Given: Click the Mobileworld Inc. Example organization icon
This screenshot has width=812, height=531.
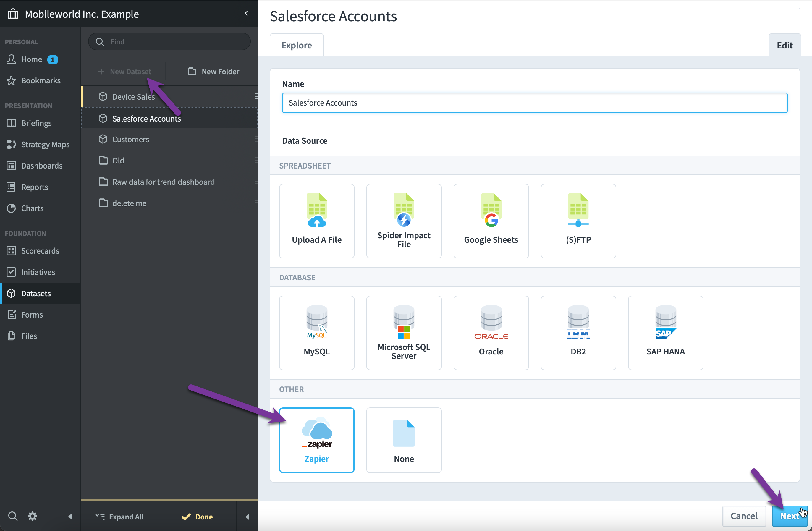Looking at the screenshot, I should coord(13,14).
